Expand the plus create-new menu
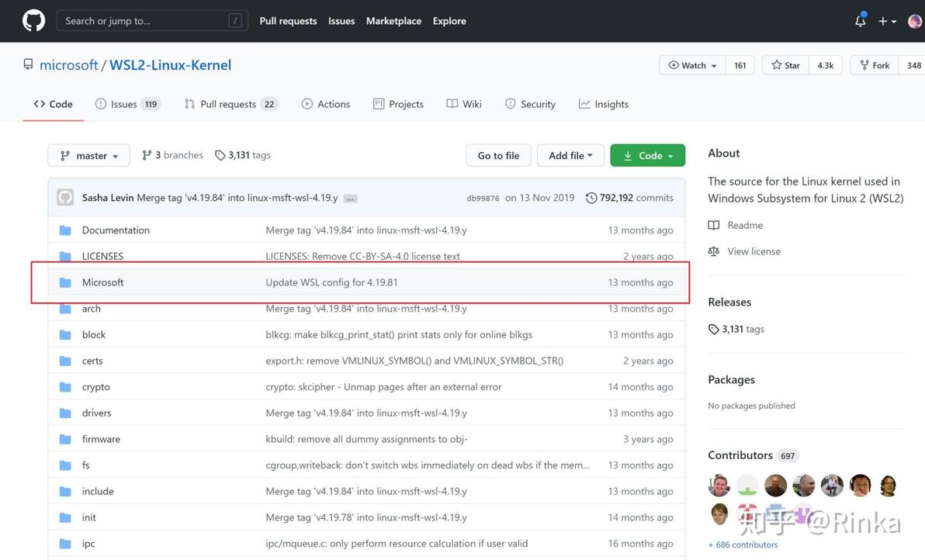Screen dimensions: 925x560 (887, 21)
